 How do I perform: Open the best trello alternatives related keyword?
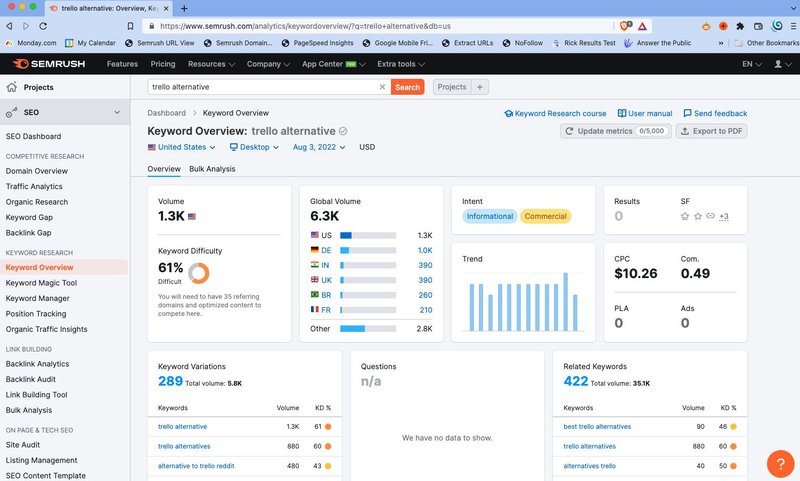[597, 426]
